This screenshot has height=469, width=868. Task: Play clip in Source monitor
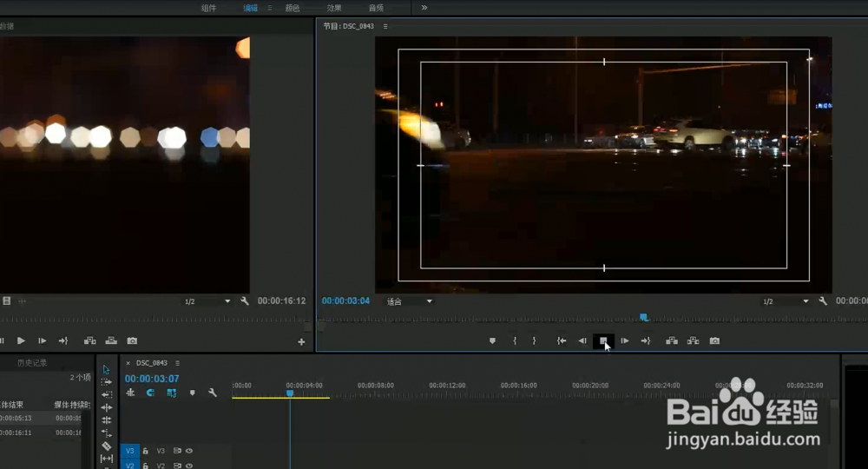[21, 341]
